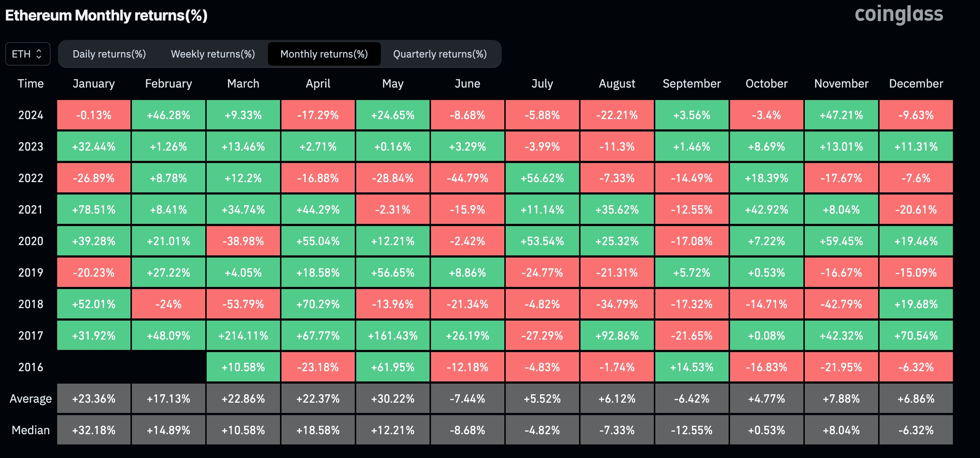Select the 2020 November +59.45% cell
The height and width of the screenshot is (458, 980).
click(840, 240)
